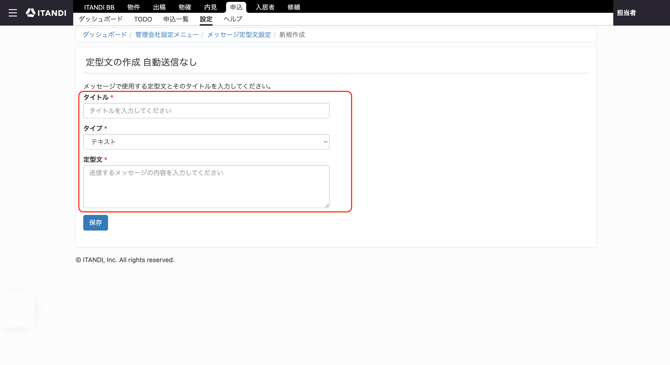Click the 新規作成 breadcrumb text
Image resolution: width=670 pixels, height=365 pixels.
(292, 35)
